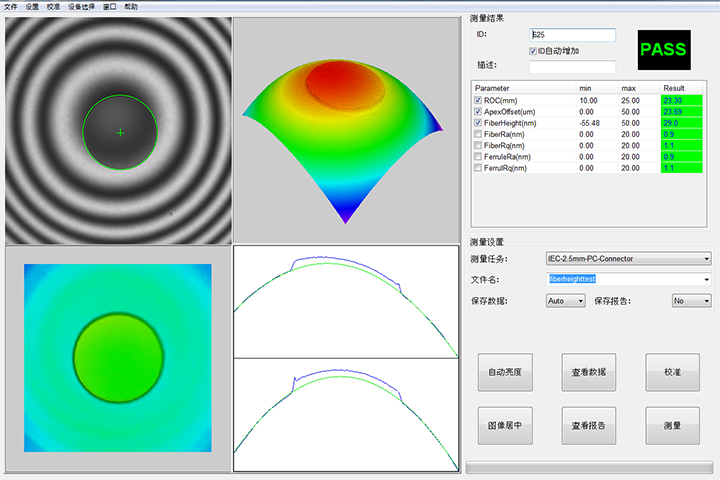Open the 保存报告 No dropdown
This screenshot has width=720, height=480.
tap(691, 301)
